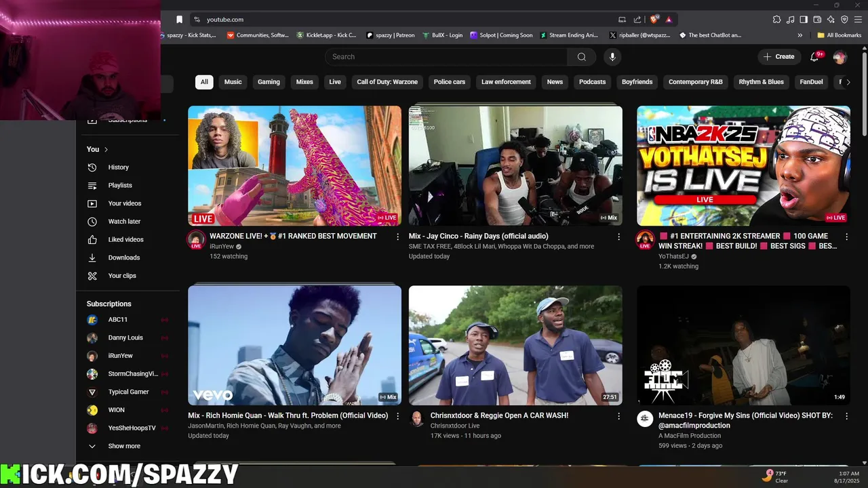Viewport: 868px width, 488px height.
Task: Select the Rhythm & Blues filter chip
Action: pos(761,82)
